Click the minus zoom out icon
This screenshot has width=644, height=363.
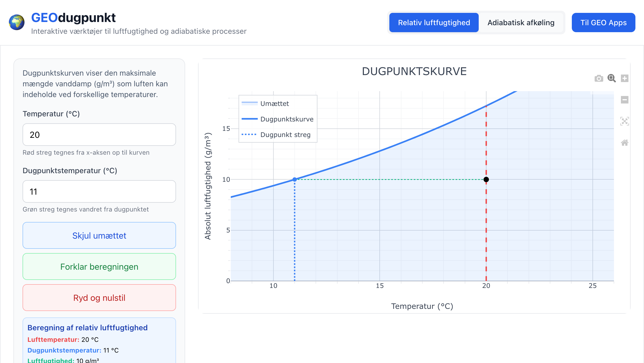[624, 100]
